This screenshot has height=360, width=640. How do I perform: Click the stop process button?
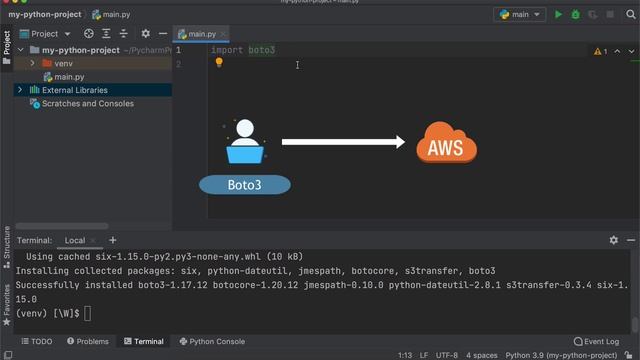[x=610, y=15]
